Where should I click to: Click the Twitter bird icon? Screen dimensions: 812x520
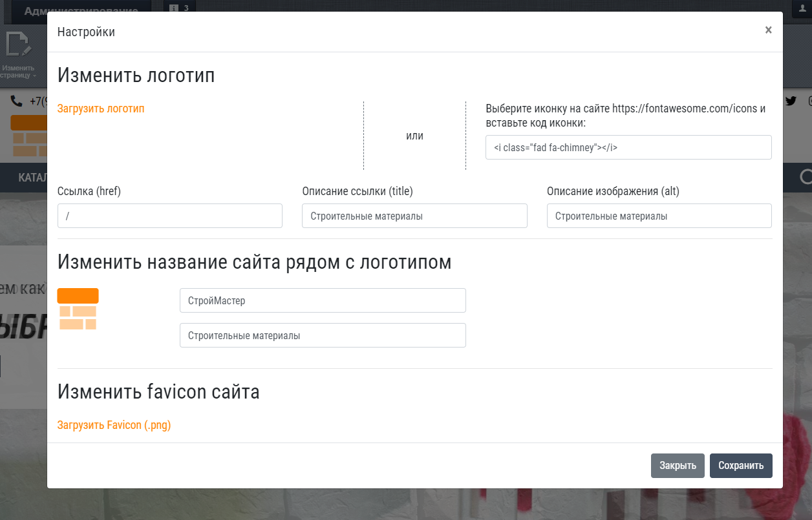click(791, 101)
